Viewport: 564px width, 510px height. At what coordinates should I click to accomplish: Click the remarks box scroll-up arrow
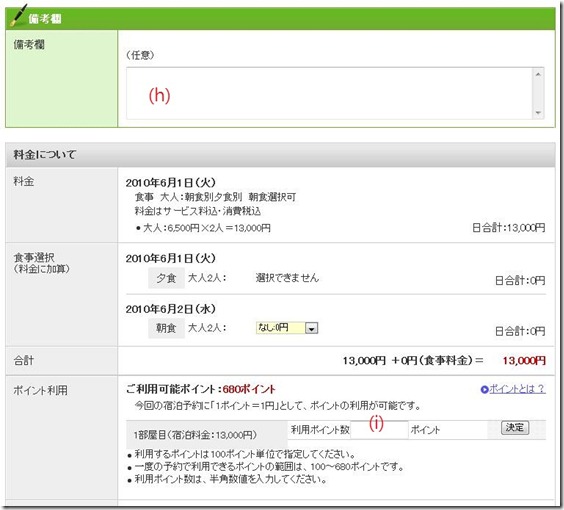538,74
